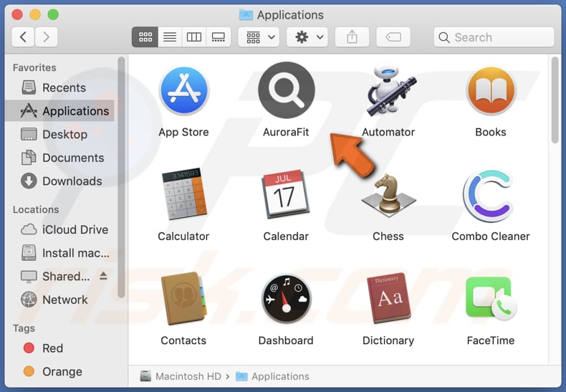The width and height of the screenshot is (566, 392).
Task: Click Macintosh HD in the path bar
Action: [x=181, y=376]
